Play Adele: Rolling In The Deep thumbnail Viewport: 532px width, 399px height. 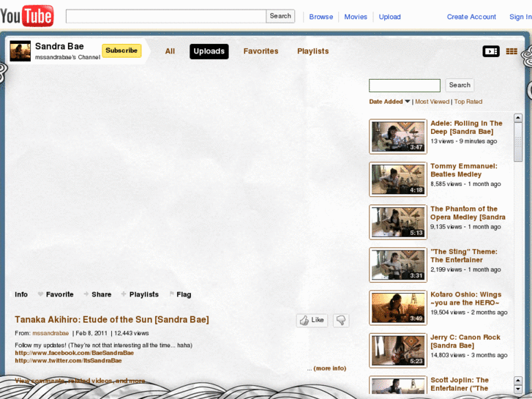[397, 136]
